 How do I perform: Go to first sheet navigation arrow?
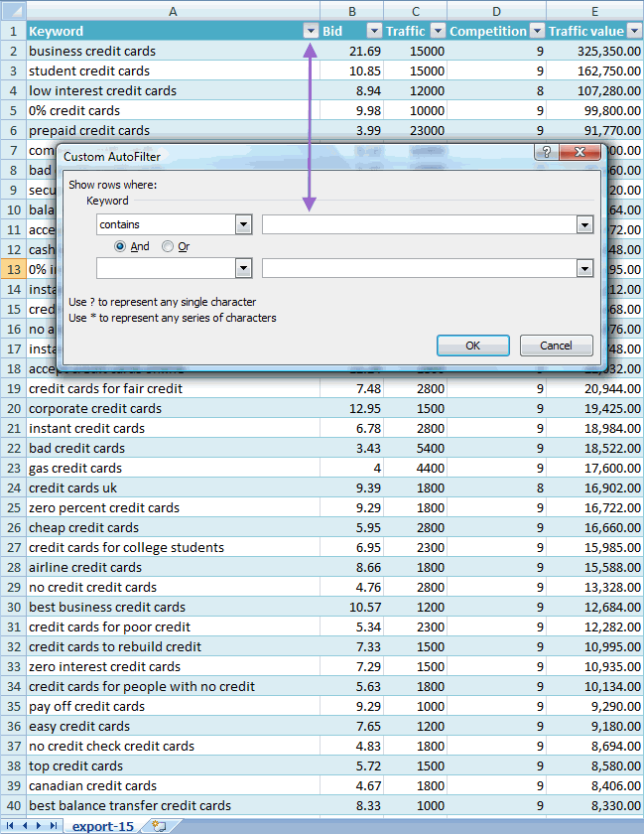[10, 825]
